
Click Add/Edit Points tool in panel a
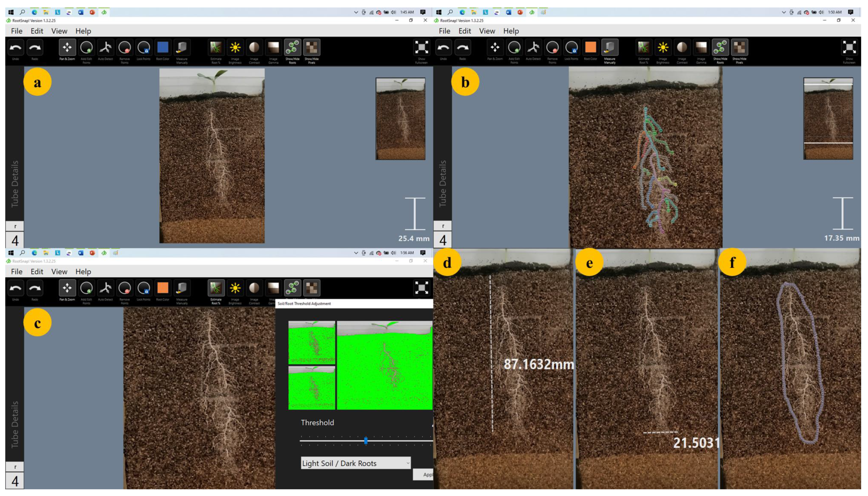click(86, 48)
